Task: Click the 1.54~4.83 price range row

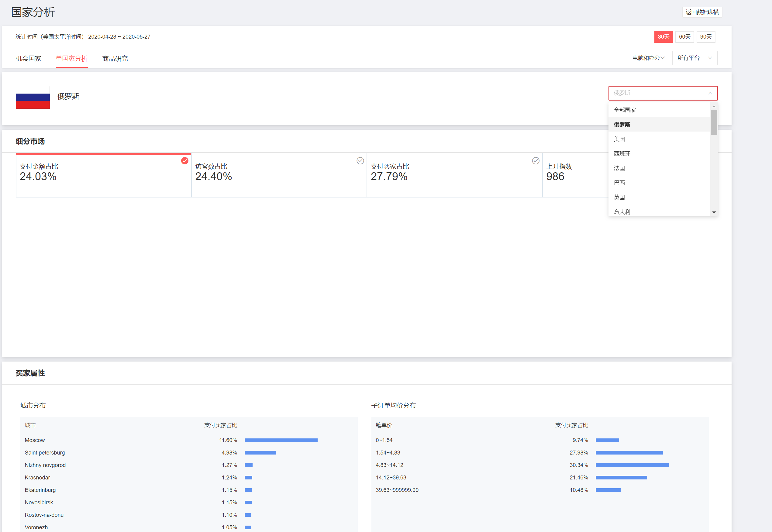Action: 540,453
